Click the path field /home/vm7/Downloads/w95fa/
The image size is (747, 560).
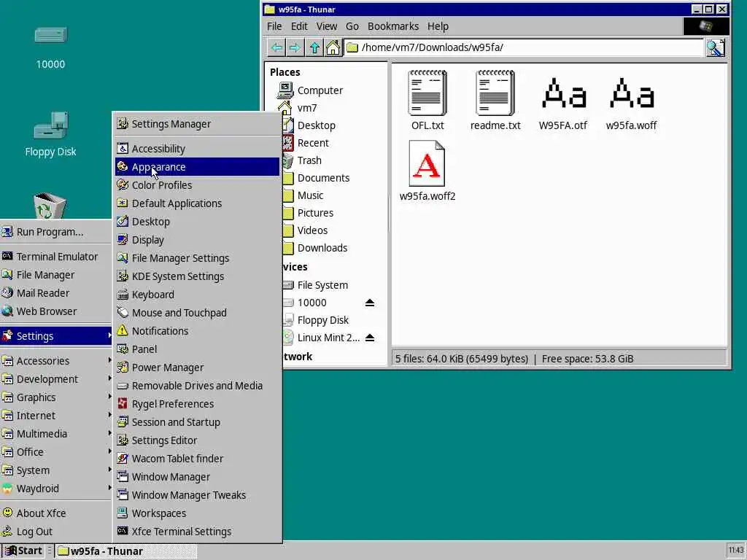tap(524, 47)
